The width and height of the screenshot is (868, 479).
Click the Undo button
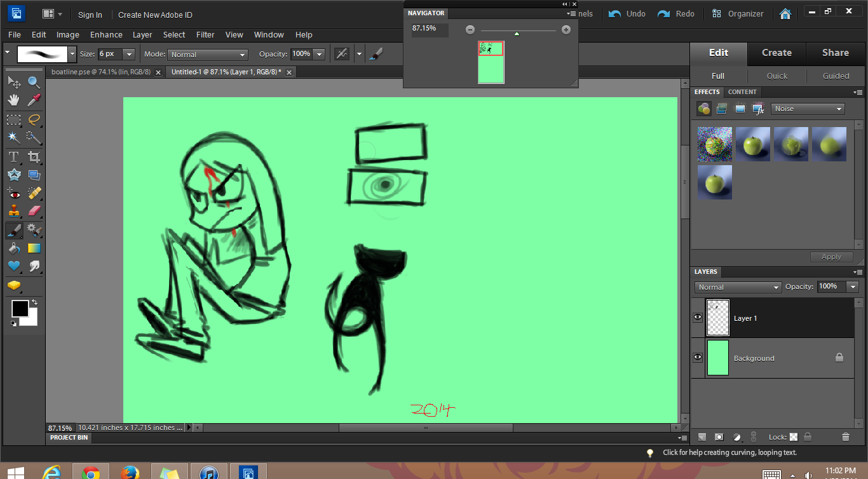coord(627,14)
